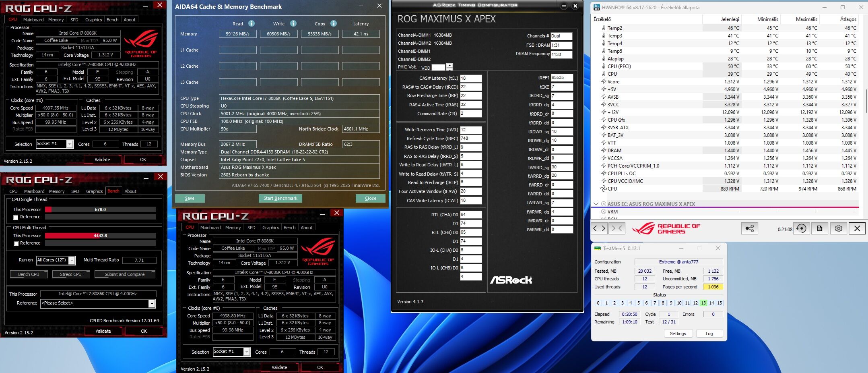Click the ASRock logo in Timing Configurator

click(511, 280)
